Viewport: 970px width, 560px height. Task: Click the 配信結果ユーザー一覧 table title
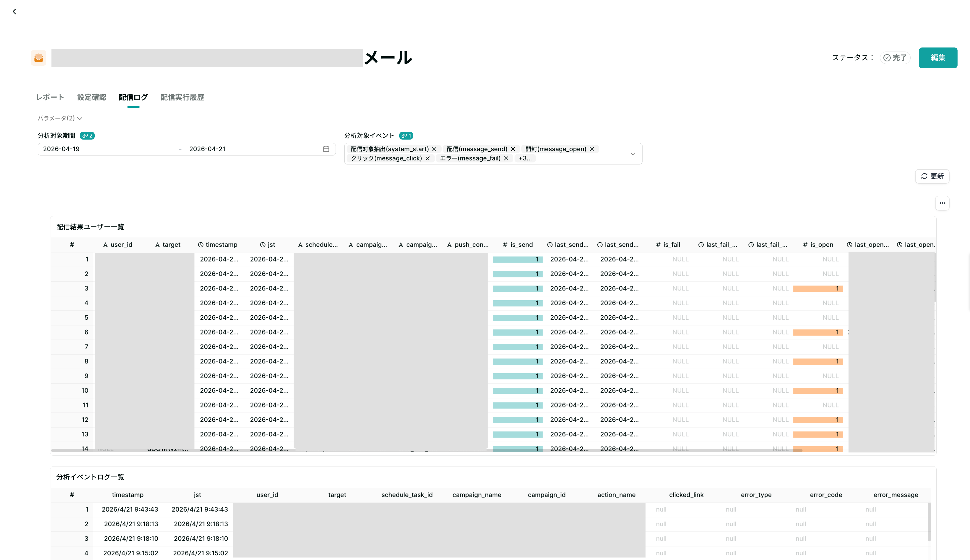tap(90, 227)
